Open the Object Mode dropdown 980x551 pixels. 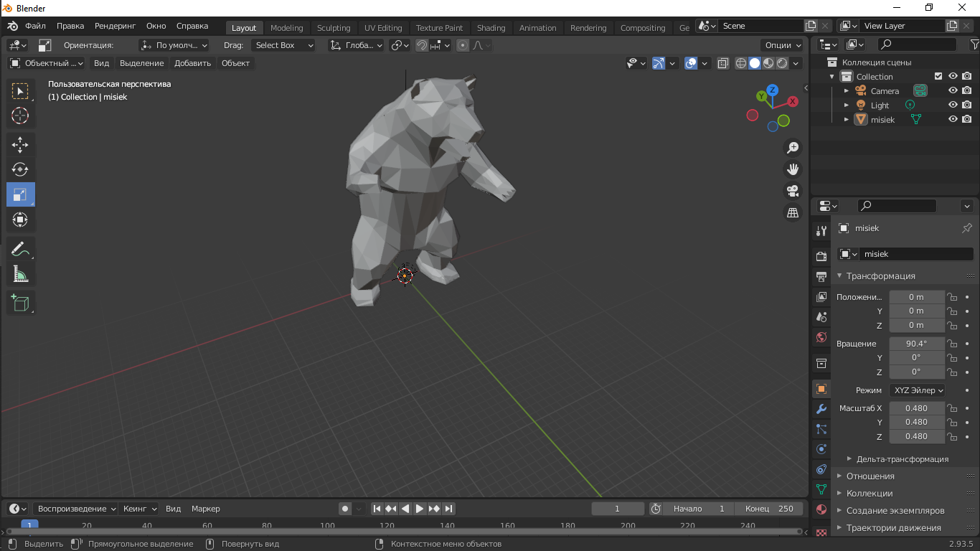47,63
